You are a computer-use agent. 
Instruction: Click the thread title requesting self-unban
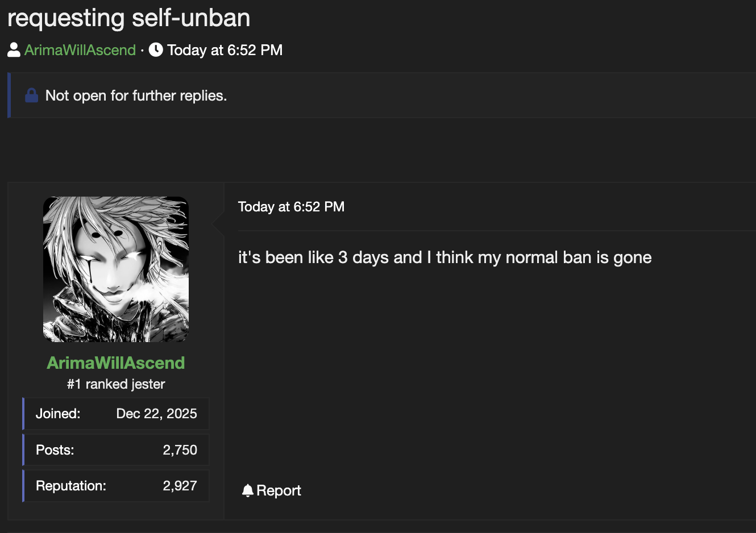coord(129,18)
